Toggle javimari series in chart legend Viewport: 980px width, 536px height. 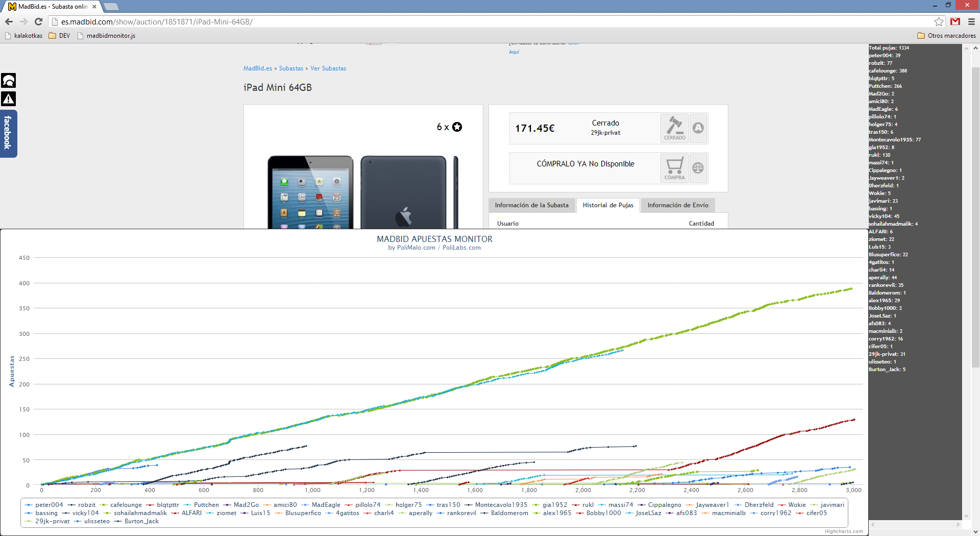tap(827, 505)
